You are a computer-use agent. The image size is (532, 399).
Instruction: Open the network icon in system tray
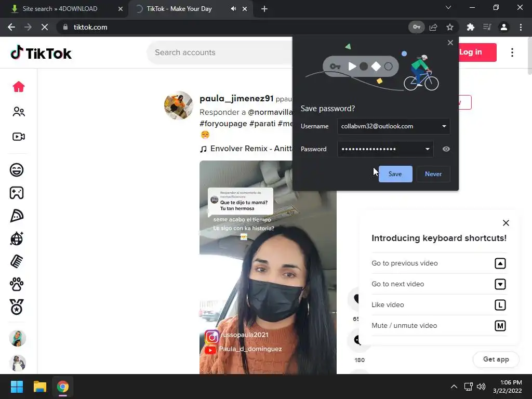pos(468,387)
